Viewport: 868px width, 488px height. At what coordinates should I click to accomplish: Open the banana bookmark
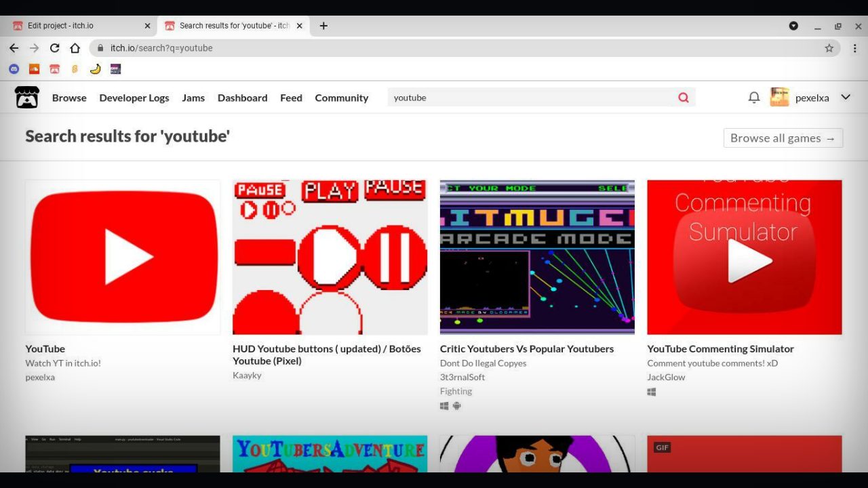click(95, 68)
